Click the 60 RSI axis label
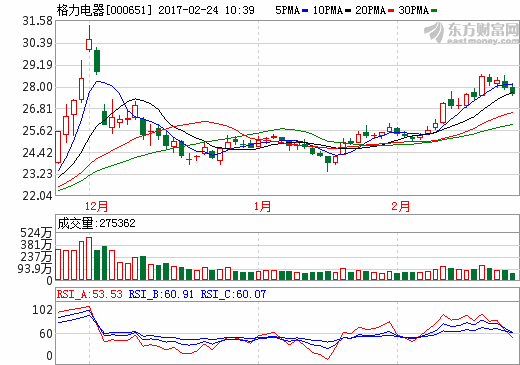 coord(46,334)
